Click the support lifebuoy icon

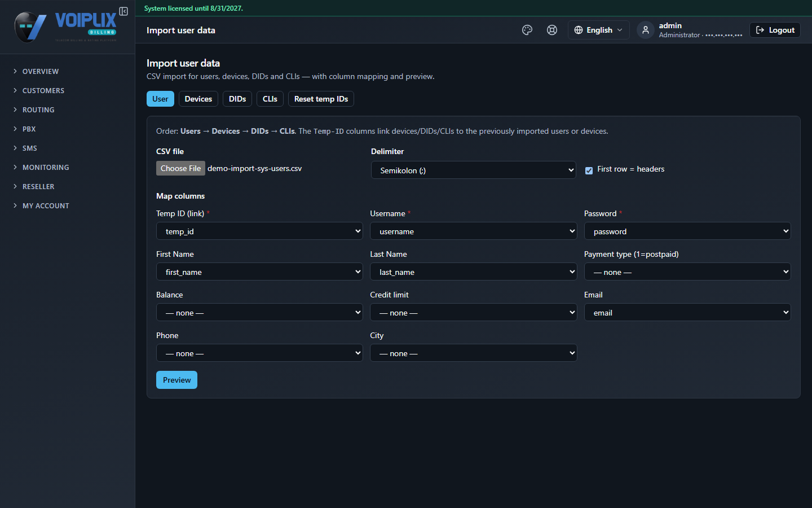(552, 30)
